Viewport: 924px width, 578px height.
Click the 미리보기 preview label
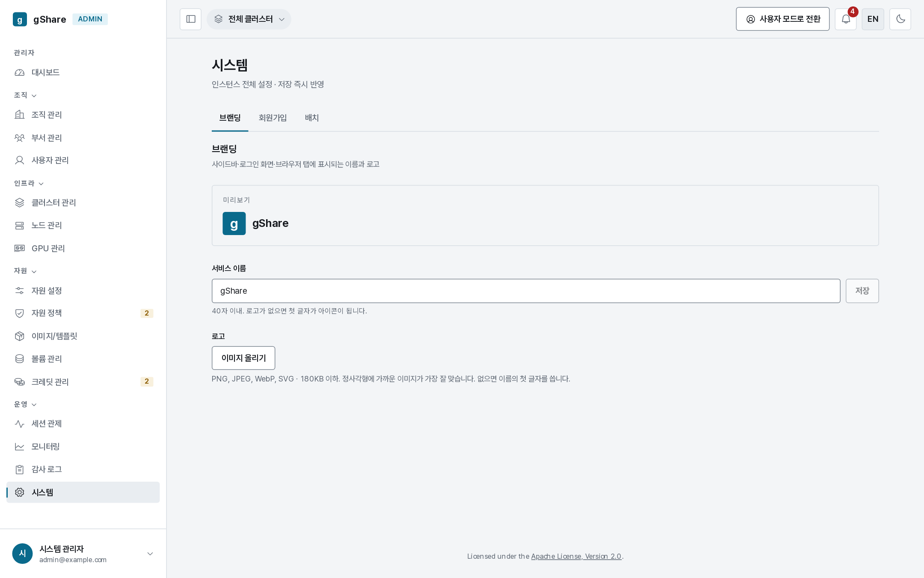[x=236, y=200]
